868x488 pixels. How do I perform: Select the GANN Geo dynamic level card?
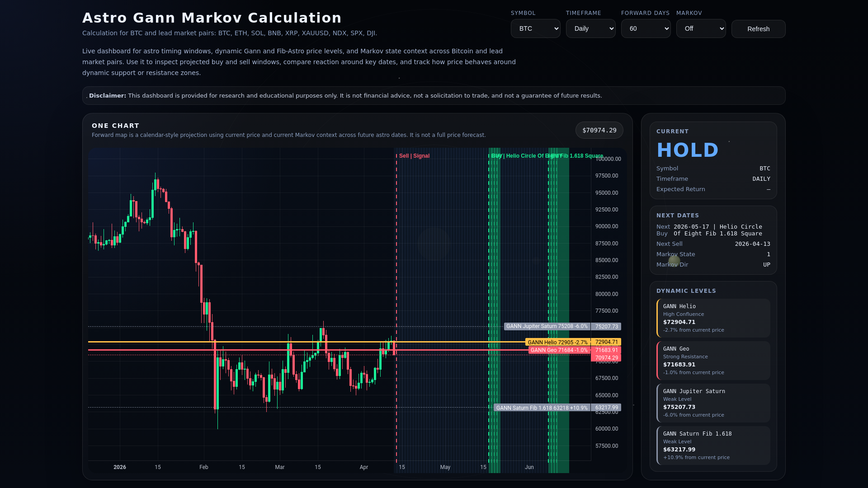pos(713,361)
